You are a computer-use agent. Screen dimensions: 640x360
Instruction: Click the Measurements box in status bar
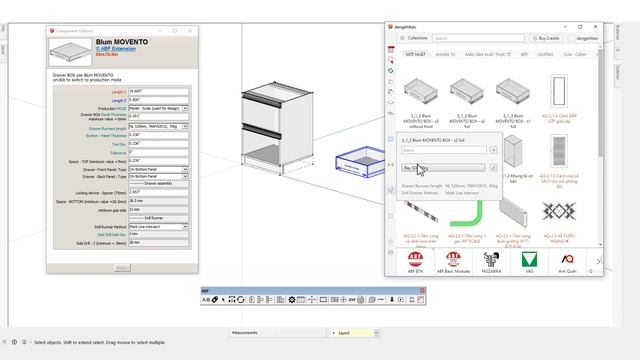click(x=278, y=333)
